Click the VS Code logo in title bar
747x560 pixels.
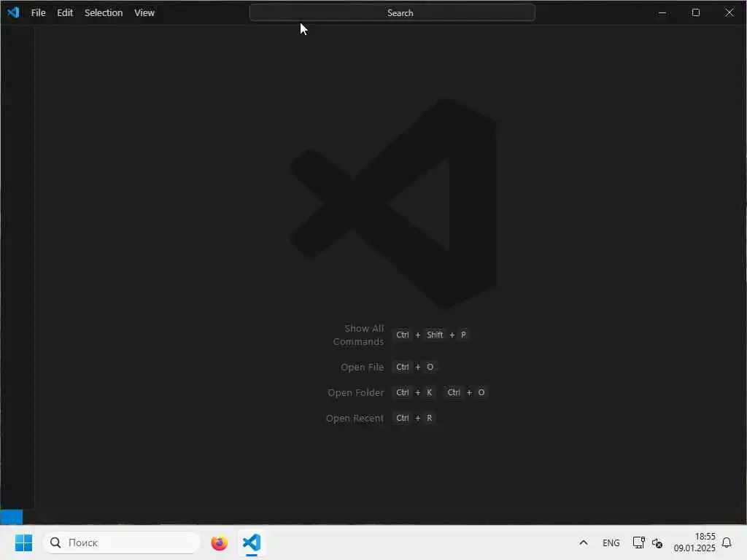(x=13, y=12)
